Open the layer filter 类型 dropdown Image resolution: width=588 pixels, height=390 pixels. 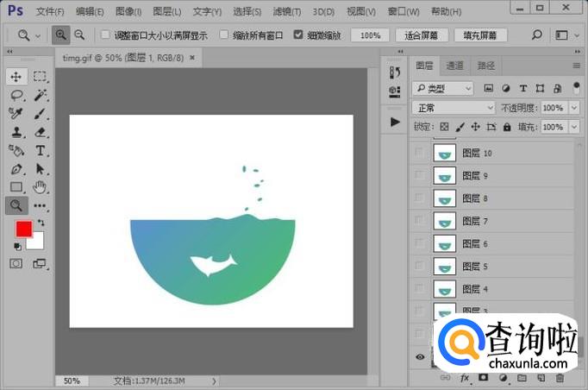click(x=442, y=88)
